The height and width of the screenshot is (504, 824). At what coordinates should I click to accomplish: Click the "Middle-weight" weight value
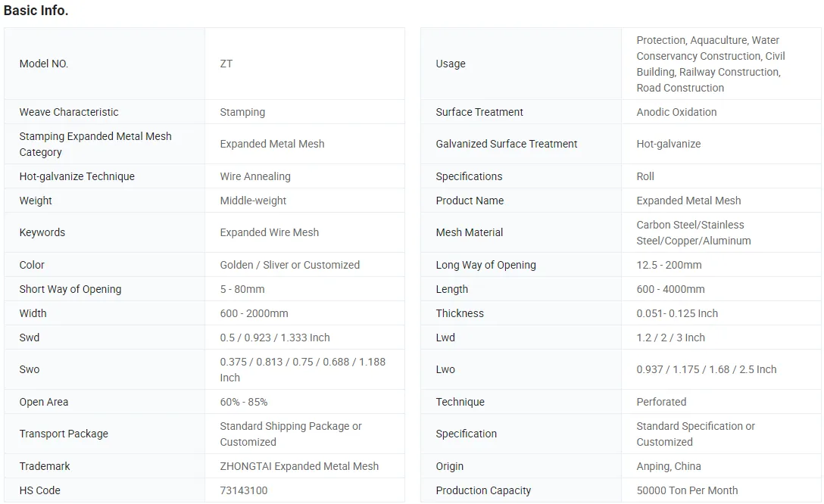[x=253, y=201]
